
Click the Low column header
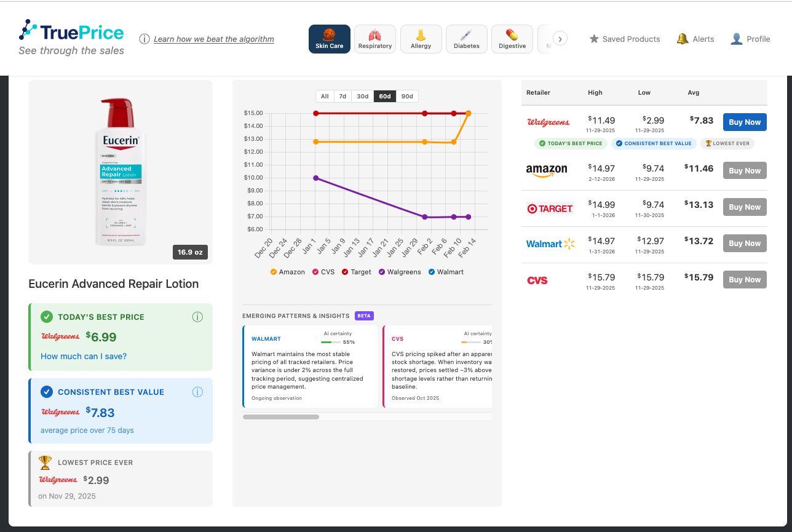[644, 92]
